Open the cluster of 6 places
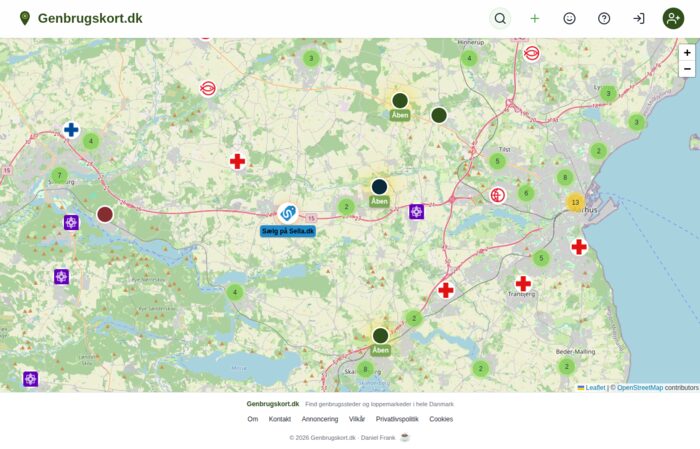 pos(526,193)
